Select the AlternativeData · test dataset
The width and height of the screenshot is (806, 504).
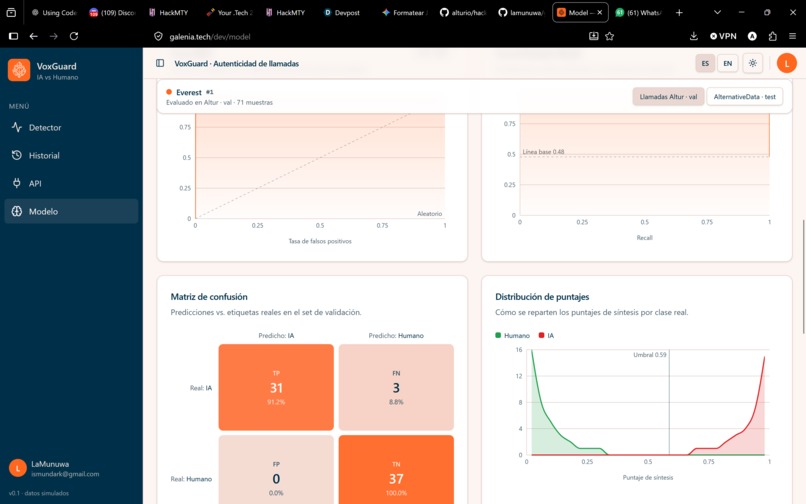[744, 97]
